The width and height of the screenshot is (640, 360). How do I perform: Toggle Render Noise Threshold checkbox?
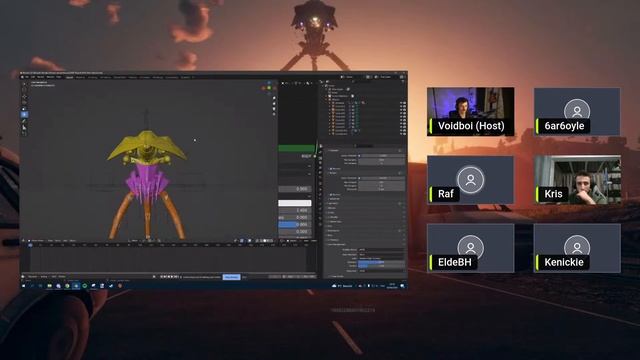pyautogui.click(x=359, y=178)
